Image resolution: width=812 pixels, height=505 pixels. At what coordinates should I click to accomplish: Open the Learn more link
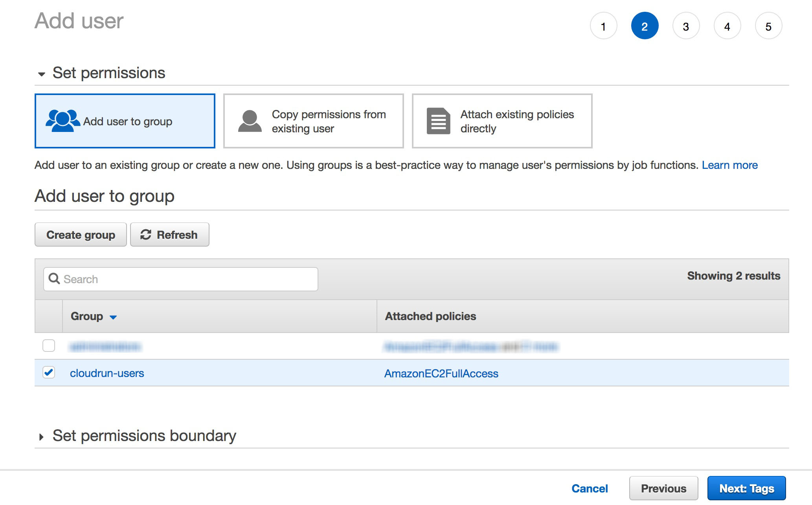point(729,165)
